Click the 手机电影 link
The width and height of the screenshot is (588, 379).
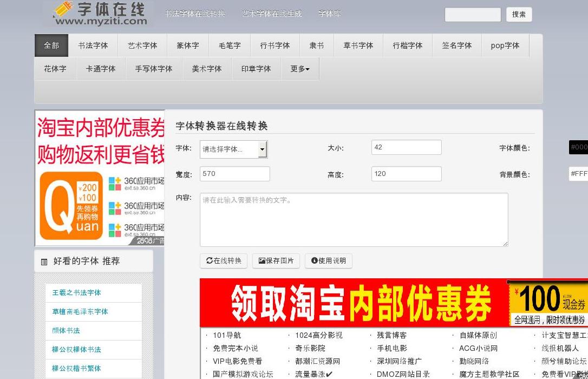392,348
